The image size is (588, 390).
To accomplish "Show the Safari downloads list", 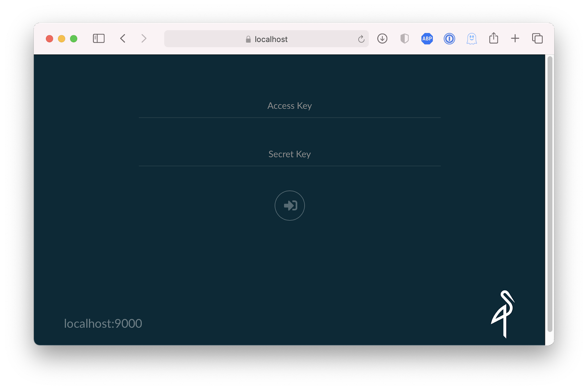I will 382,39.
